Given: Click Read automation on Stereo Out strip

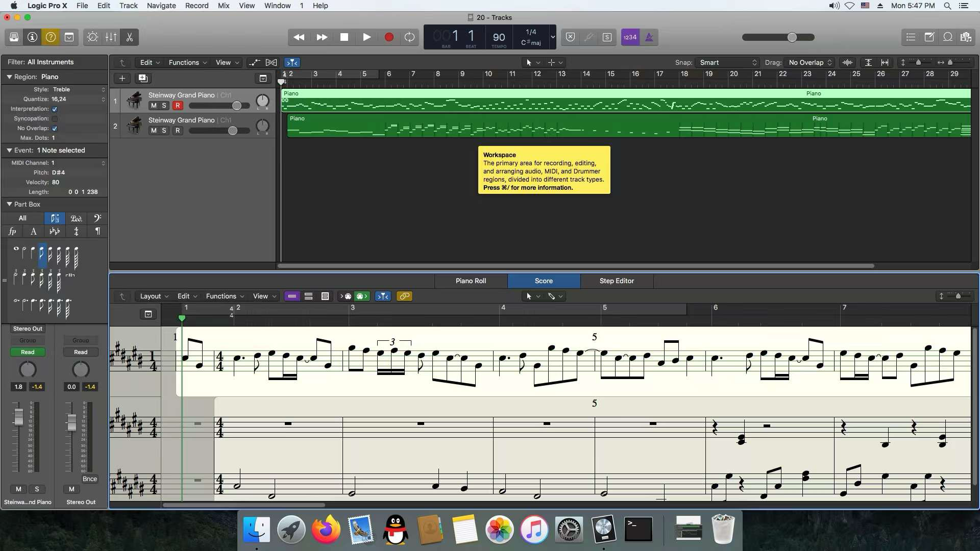Looking at the screenshot, I should (81, 353).
